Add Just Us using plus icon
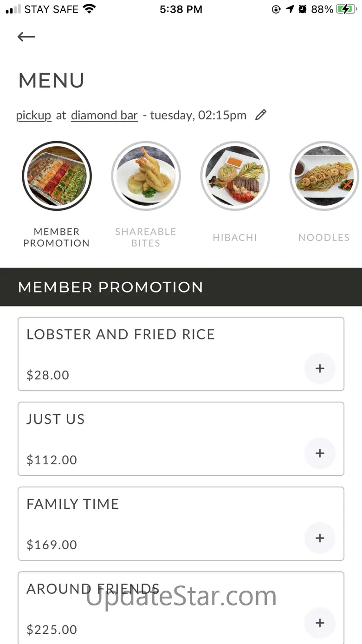The image size is (362, 644). 320,453
